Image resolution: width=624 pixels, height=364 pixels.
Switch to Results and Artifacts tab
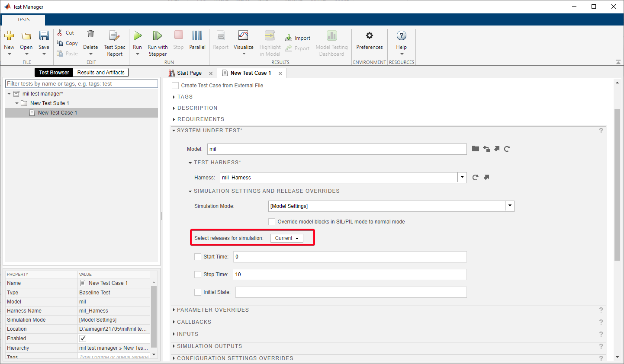(101, 73)
